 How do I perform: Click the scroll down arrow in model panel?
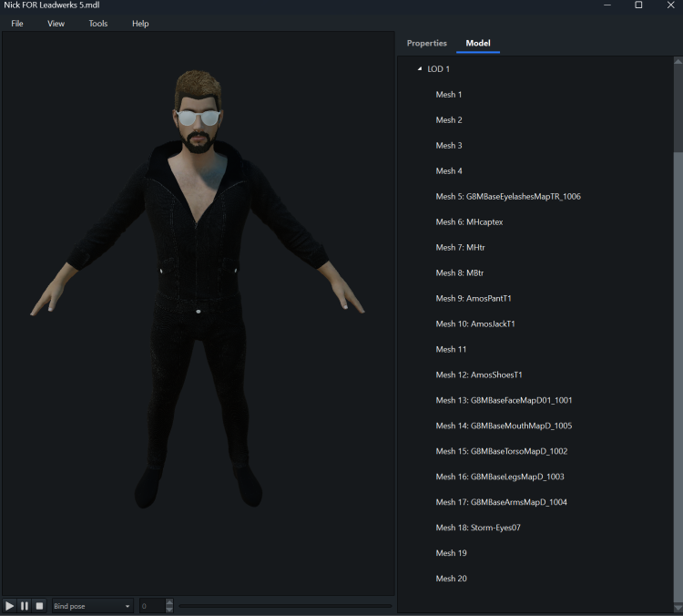pos(678,608)
